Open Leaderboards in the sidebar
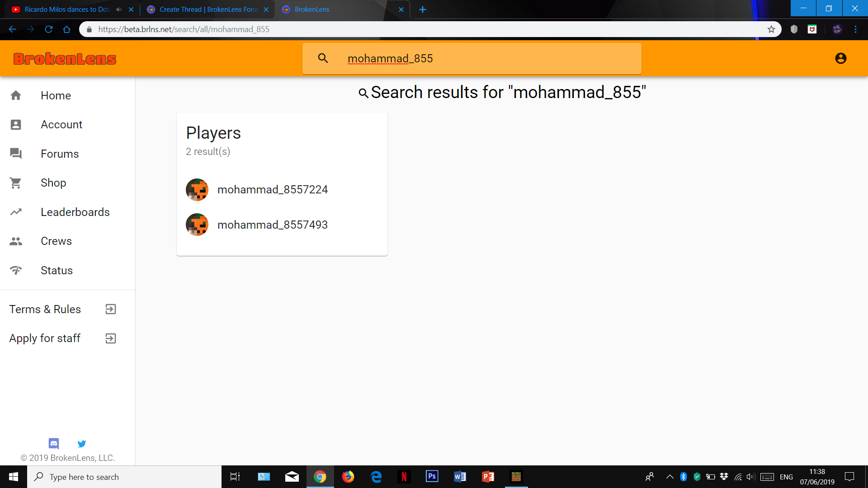868x488 pixels. 67,212
